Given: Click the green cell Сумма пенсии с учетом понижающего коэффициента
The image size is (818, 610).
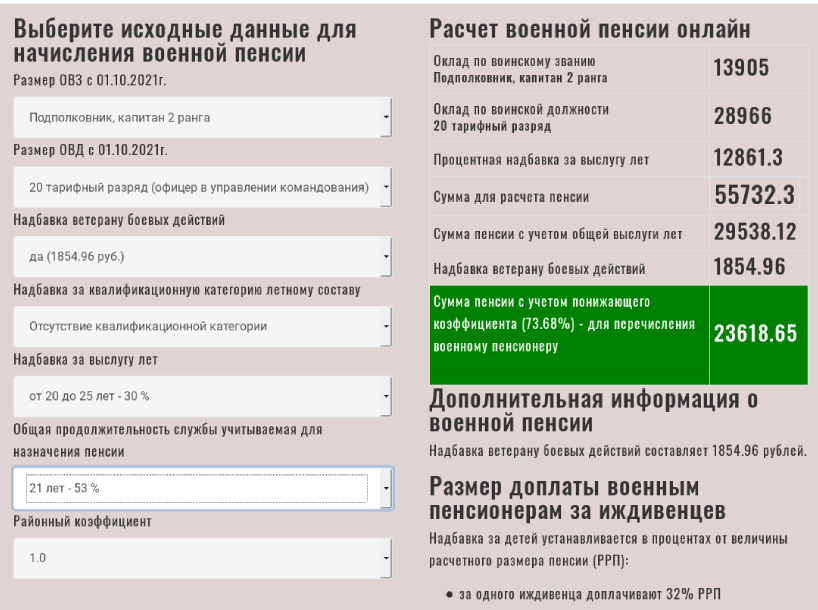Looking at the screenshot, I should [x=569, y=335].
